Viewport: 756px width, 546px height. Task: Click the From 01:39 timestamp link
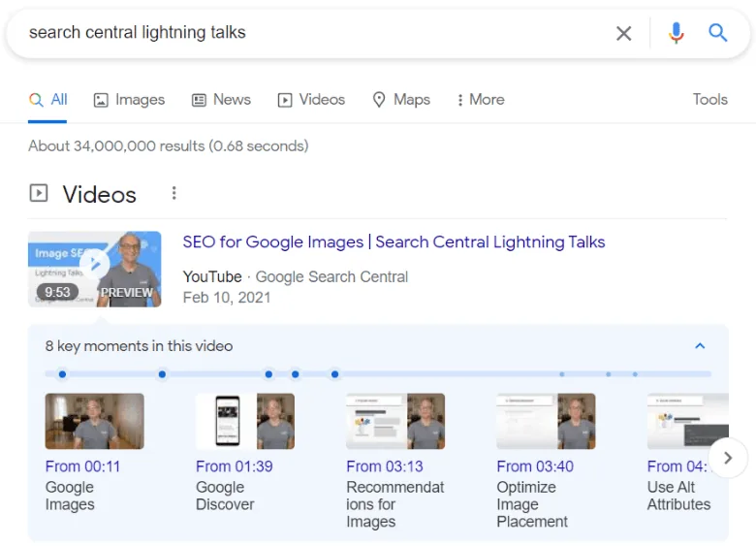234,466
